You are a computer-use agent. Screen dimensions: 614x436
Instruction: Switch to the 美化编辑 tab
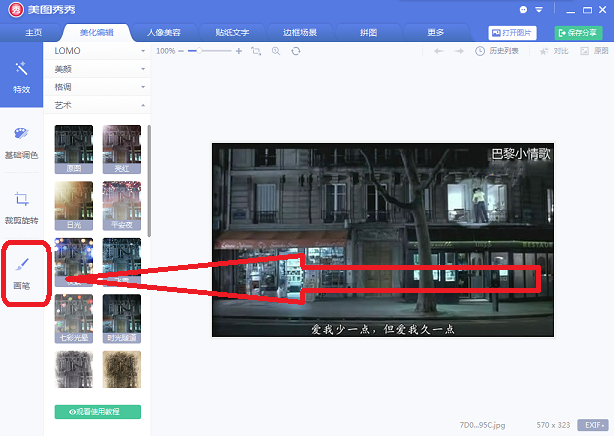(x=96, y=33)
